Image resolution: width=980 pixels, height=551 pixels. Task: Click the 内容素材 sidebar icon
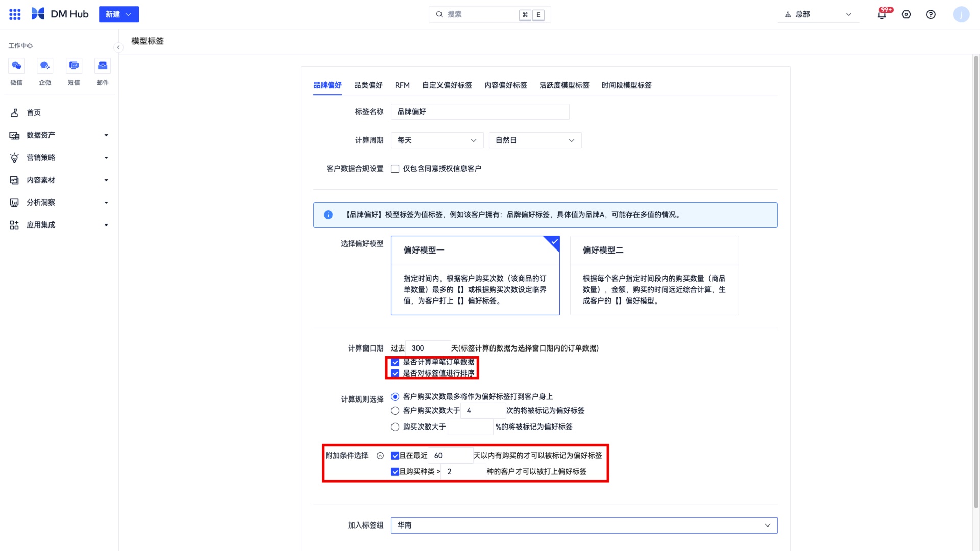tap(14, 180)
